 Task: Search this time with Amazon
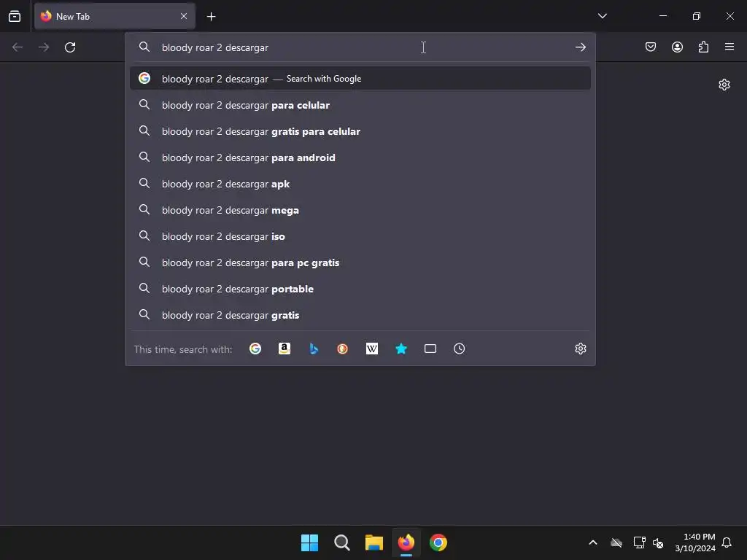(285, 349)
